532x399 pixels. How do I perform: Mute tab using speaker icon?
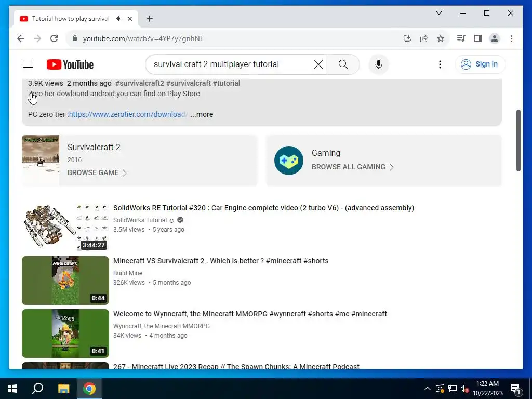pyautogui.click(x=119, y=19)
